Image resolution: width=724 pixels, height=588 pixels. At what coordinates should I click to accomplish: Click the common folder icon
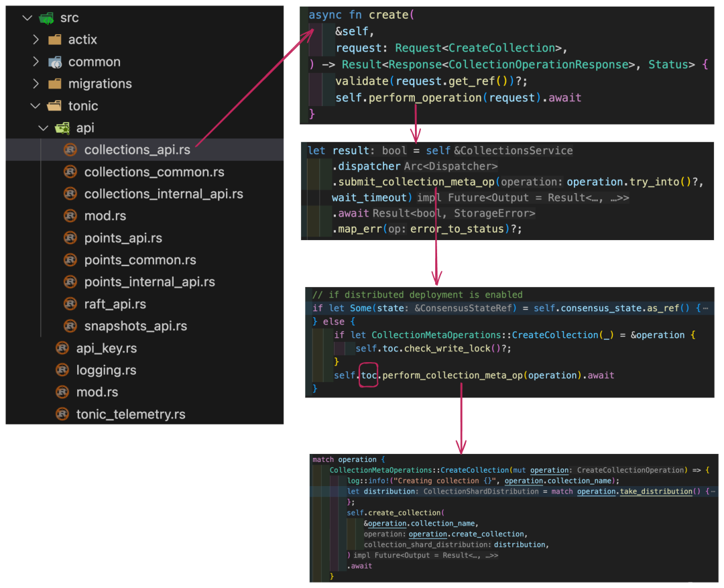[55, 62]
